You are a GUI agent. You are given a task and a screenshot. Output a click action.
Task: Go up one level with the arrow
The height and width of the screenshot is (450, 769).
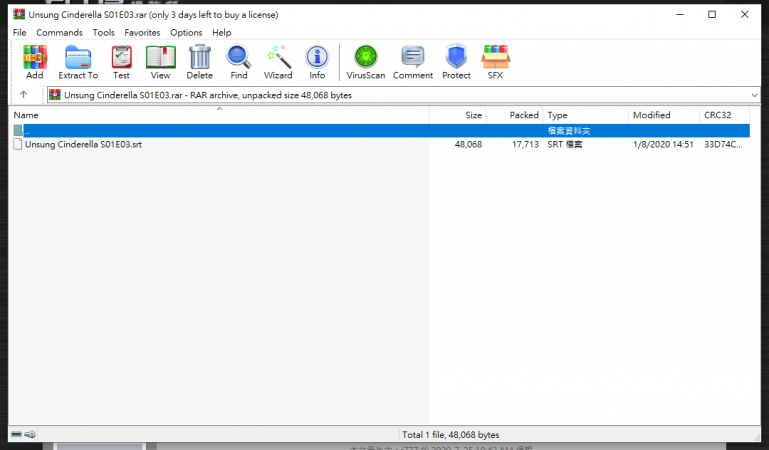click(x=23, y=95)
